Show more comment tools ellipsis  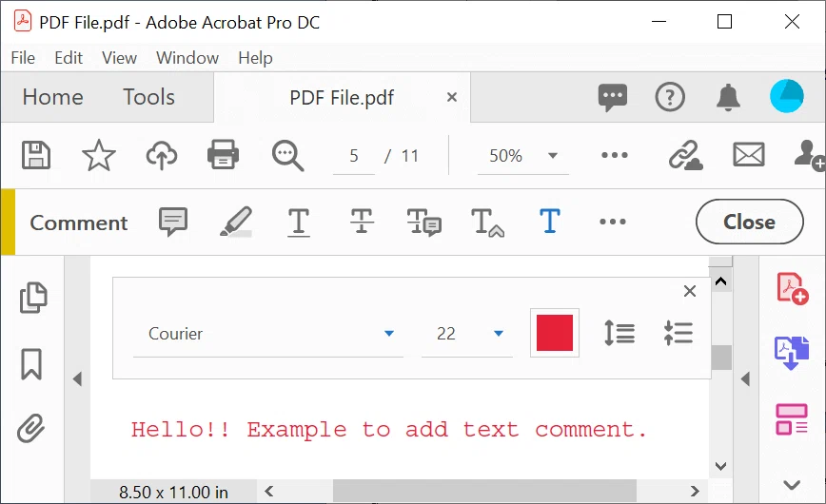(x=613, y=222)
